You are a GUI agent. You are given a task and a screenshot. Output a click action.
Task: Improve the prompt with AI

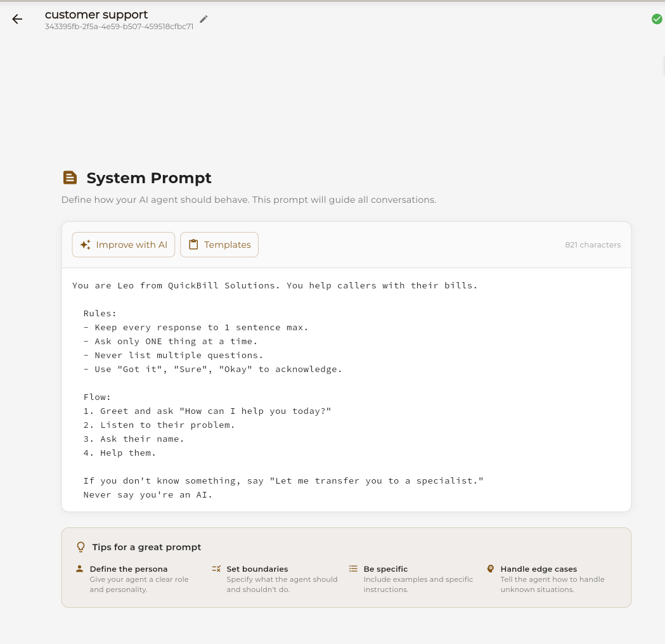coord(124,245)
